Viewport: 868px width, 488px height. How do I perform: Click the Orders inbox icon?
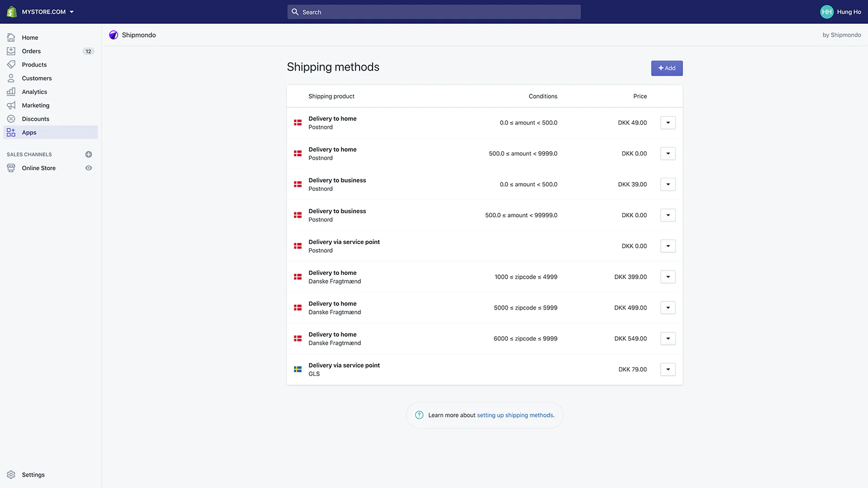pyautogui.click(x=11, y=51)
